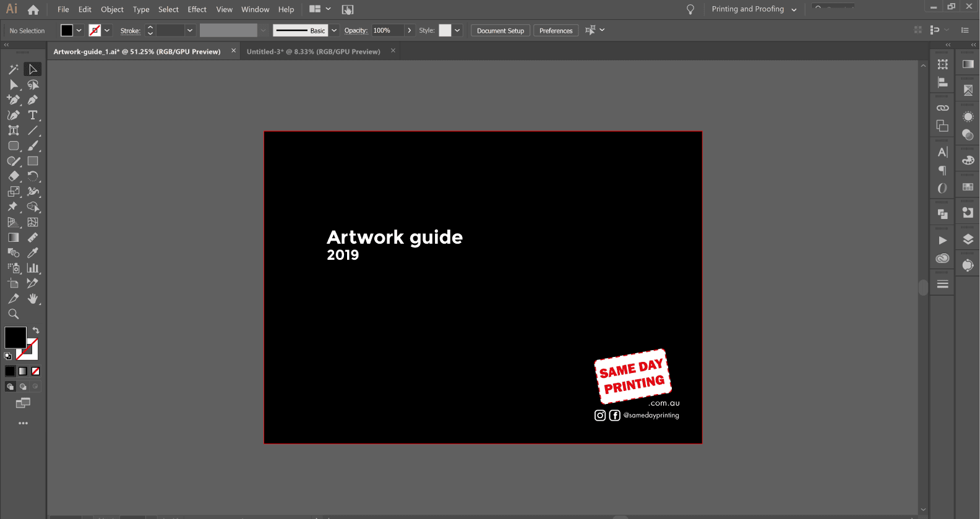
Task: Open the Effect menu
Action: (x=197, y=9)
